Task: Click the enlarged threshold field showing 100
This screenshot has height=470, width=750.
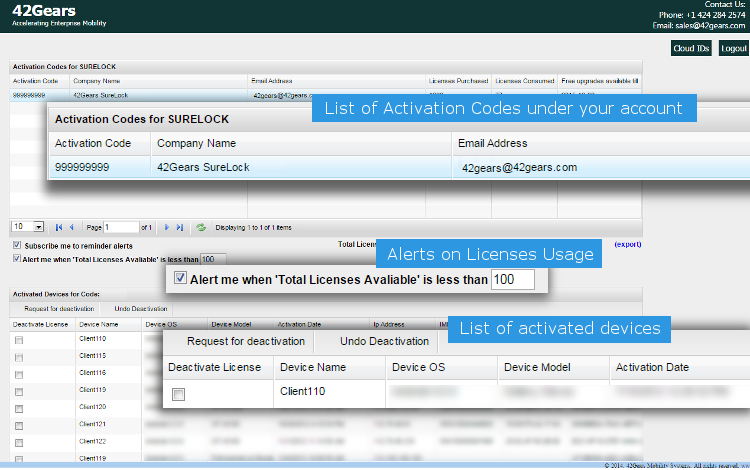Action: [x=513, y=280]
